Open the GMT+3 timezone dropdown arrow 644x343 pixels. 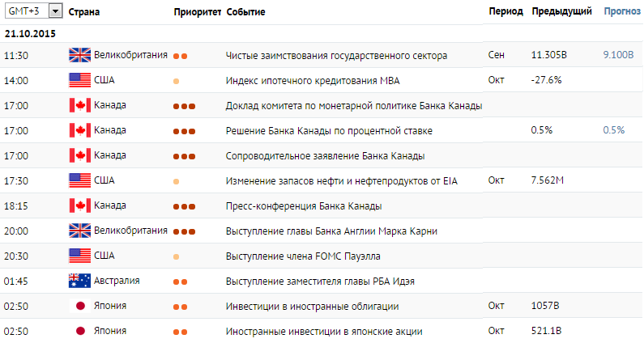click(x=55, y=11)
